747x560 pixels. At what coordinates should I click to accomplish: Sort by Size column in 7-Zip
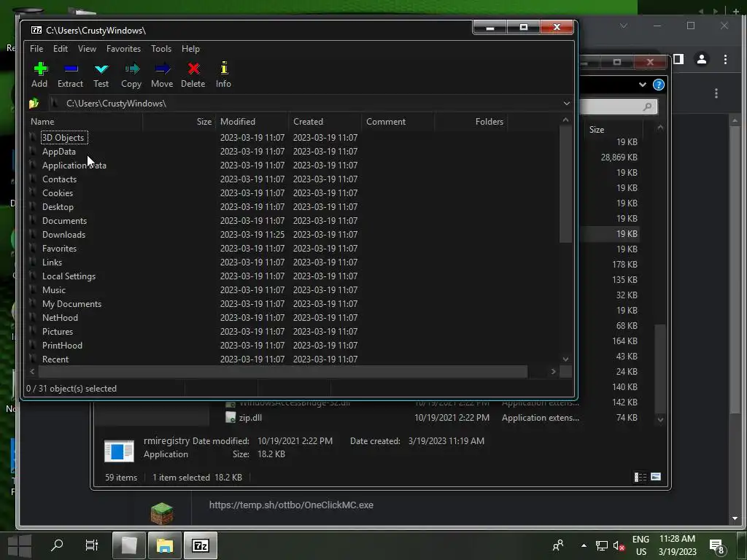[179, 122]
